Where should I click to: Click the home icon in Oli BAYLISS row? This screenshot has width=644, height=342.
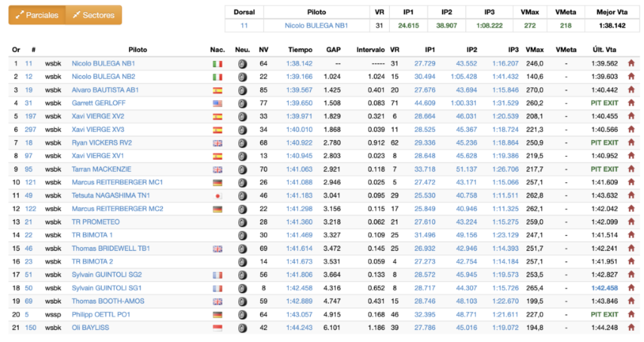(631, 327)
